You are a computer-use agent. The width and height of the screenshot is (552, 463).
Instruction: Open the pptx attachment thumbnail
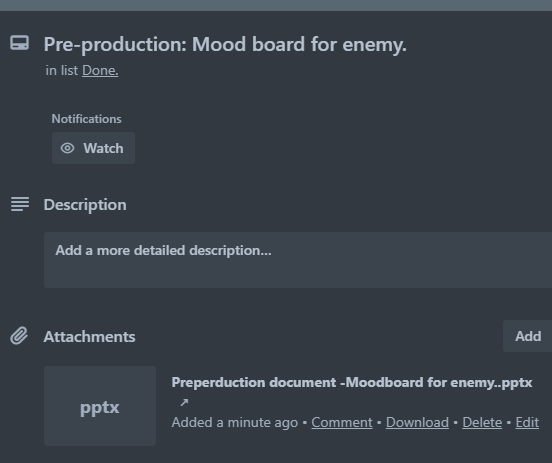(100, 406)
